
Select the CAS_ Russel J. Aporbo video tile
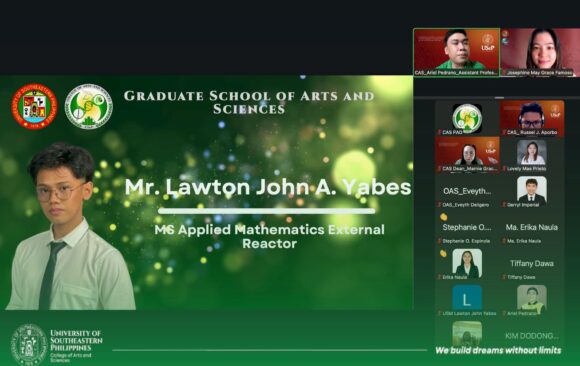coord(532,118)
